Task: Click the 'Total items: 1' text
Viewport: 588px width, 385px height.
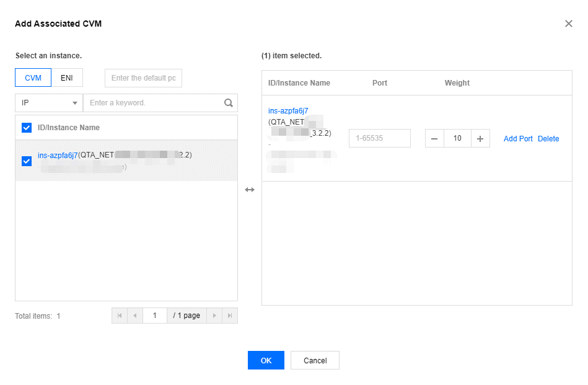Action: coord(38,316)
